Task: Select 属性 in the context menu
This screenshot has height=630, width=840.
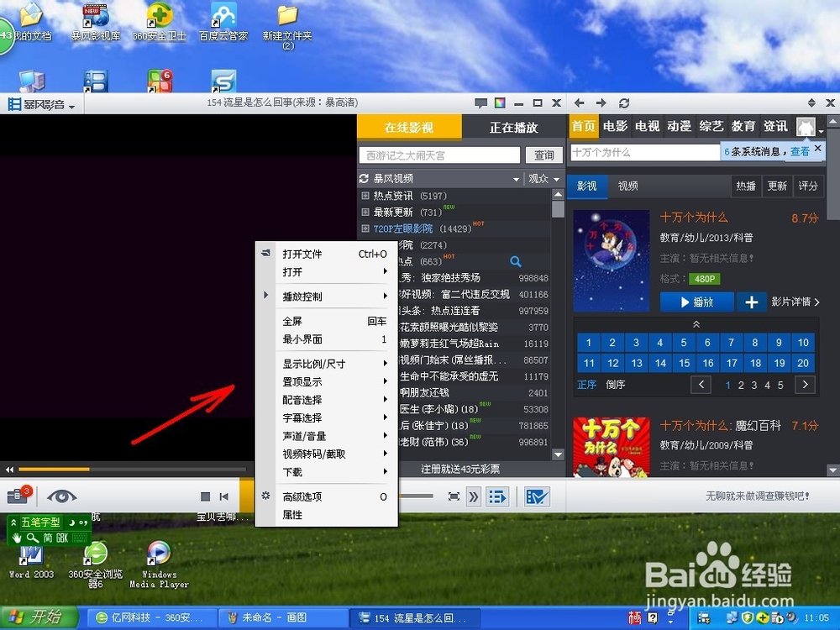Action: [x=334, y=515]
